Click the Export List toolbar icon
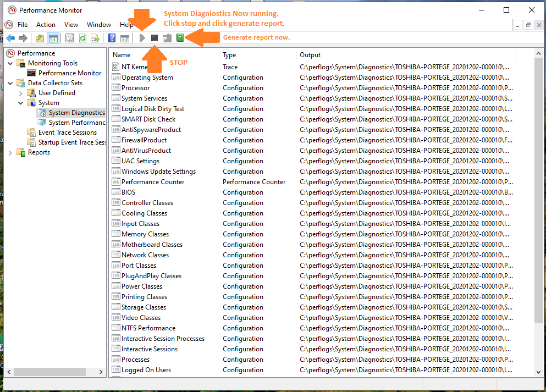Image resolution: width=546 pixels, height=392 pixels. [x=95, y=38]
